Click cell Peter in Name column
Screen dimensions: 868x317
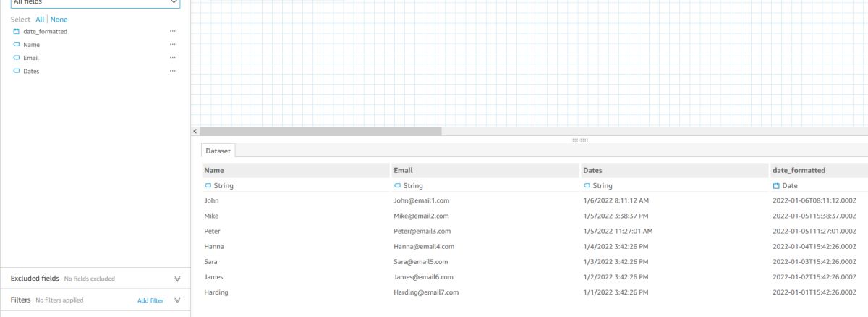click(x=212, y=231)
